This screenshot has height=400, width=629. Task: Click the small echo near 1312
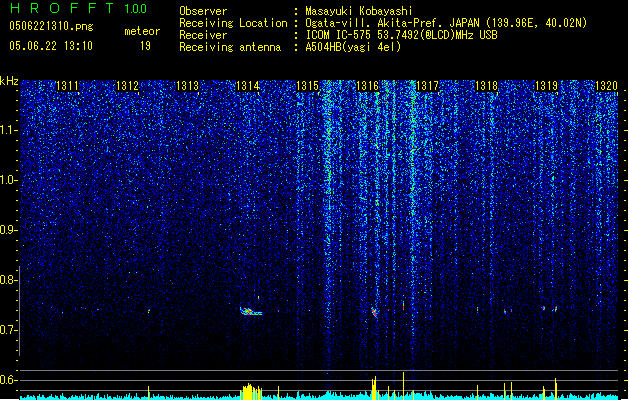(149, 311)
